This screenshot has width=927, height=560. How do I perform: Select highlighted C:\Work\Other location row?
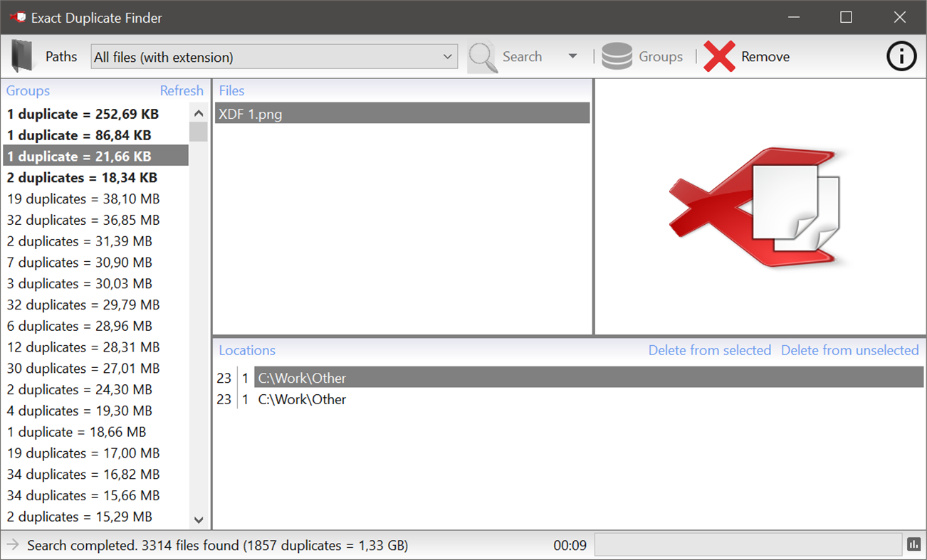click(589, 378)
